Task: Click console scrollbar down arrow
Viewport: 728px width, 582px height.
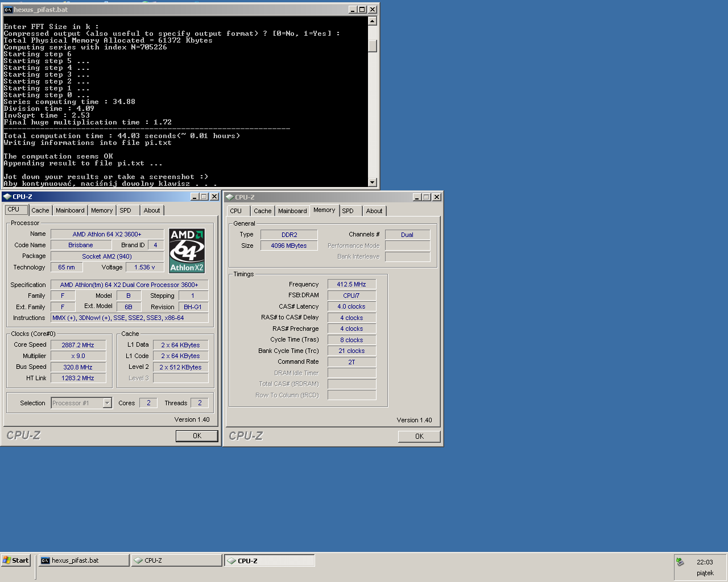Action: (x=373, y=182)
